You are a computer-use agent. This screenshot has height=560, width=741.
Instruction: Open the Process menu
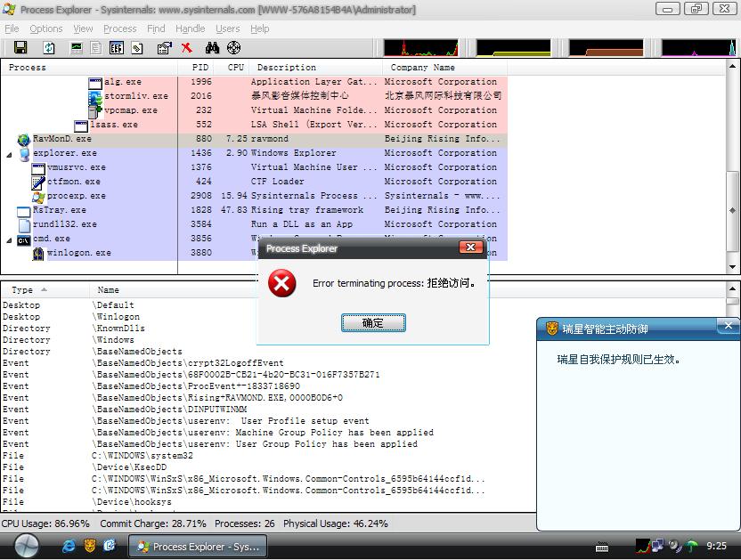(120, 28)
